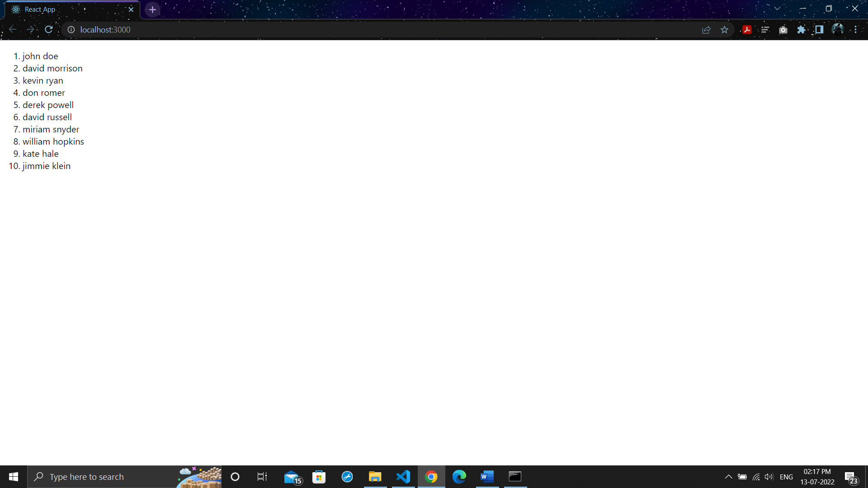Share this page icon
The height and width of the screenshot is (488, 868).
click(x=706, y=30)
